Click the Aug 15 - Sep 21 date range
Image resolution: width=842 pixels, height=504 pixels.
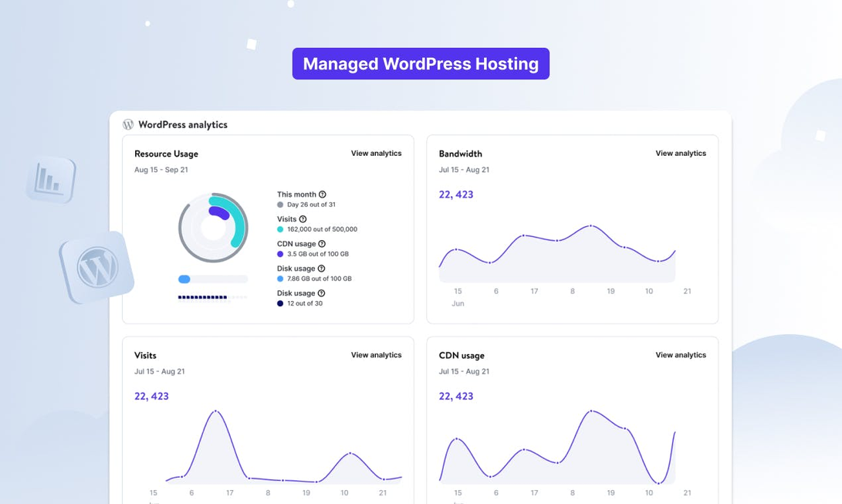[x=161, y=170]
